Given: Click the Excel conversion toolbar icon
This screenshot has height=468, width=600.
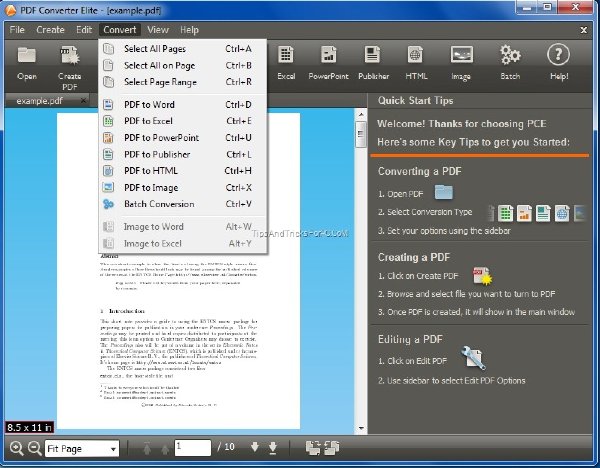Looking at the screenshot, I should (x=286, y=55).
